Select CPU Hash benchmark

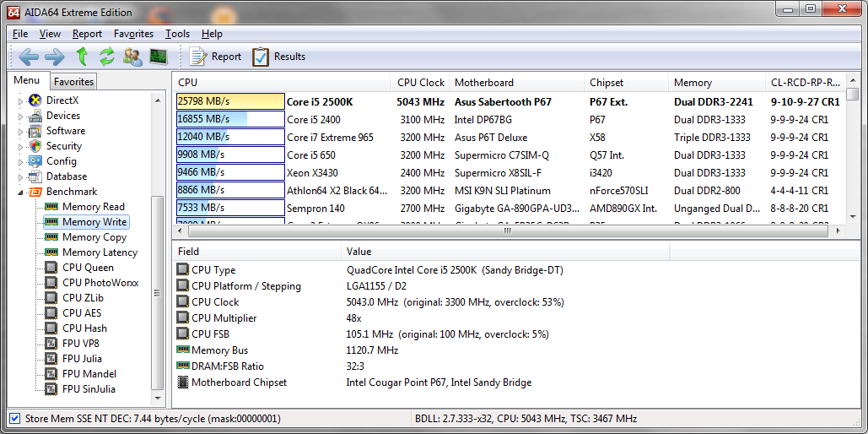click(x=84, y=328)
